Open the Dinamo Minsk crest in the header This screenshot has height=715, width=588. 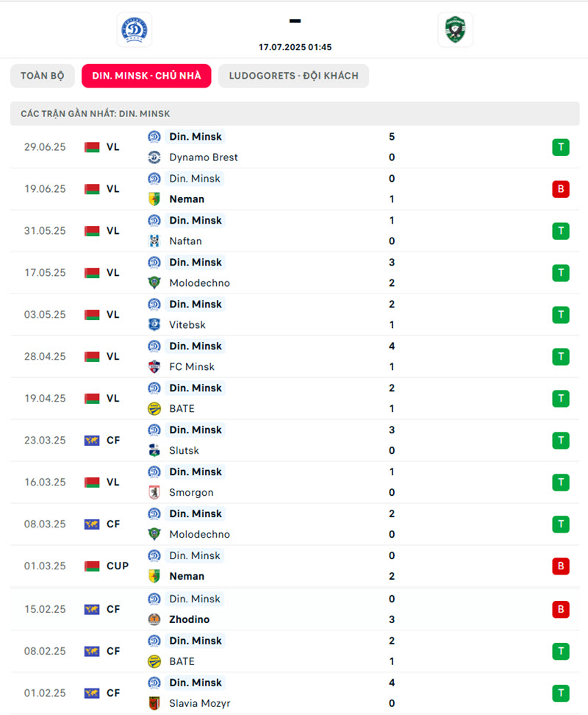click(x=135, y=29)
